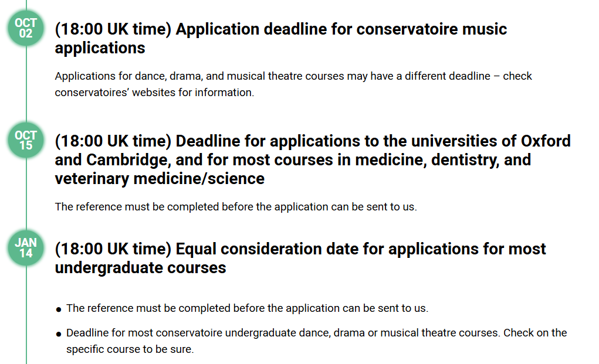Select the Equal consideration date heading
Image resolution: width=599 pixels, height=364 pixels.
(x=300, y=258)
